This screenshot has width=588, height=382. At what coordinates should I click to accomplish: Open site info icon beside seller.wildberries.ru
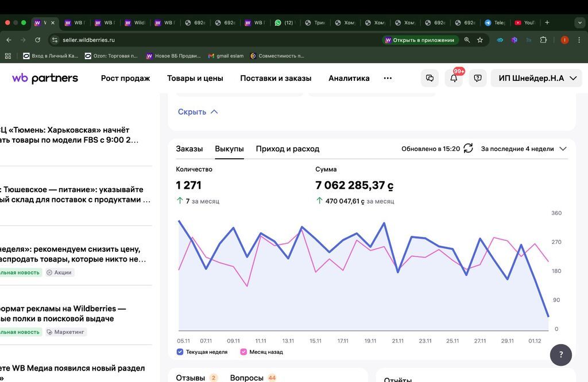55,40
